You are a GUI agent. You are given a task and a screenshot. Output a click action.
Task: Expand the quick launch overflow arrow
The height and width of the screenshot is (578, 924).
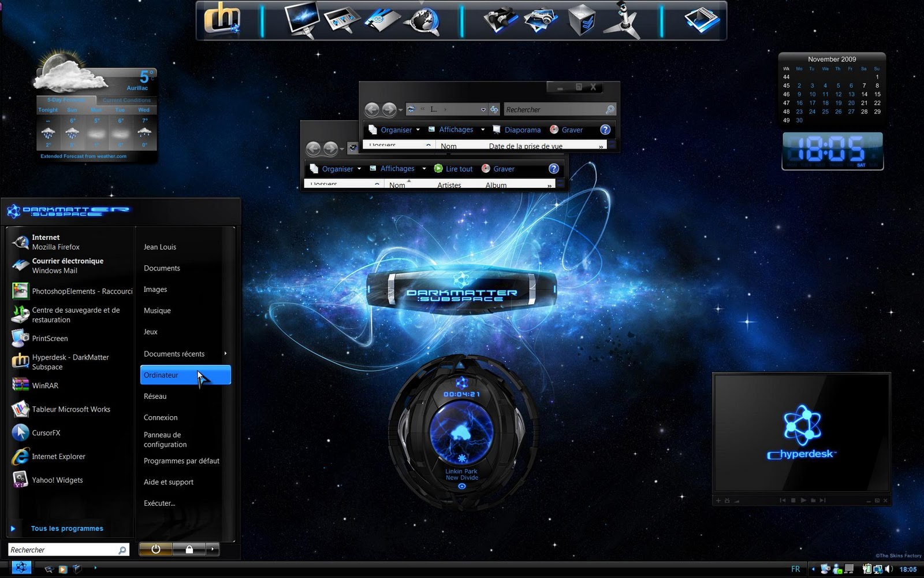[95, 568]
